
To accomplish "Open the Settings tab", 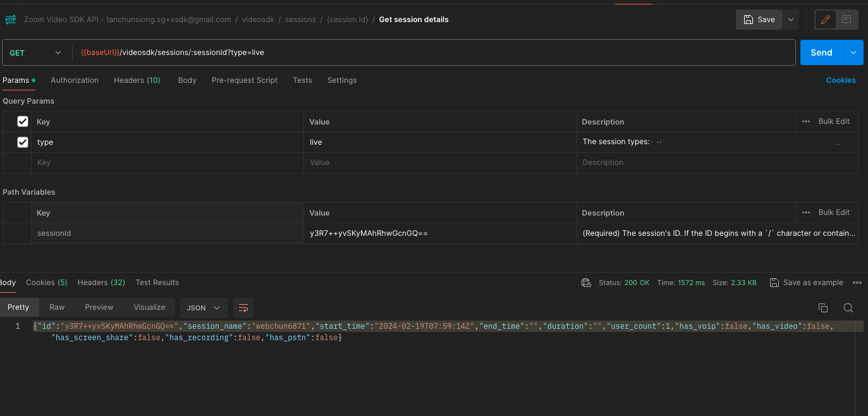I will (x=342, y=80).
